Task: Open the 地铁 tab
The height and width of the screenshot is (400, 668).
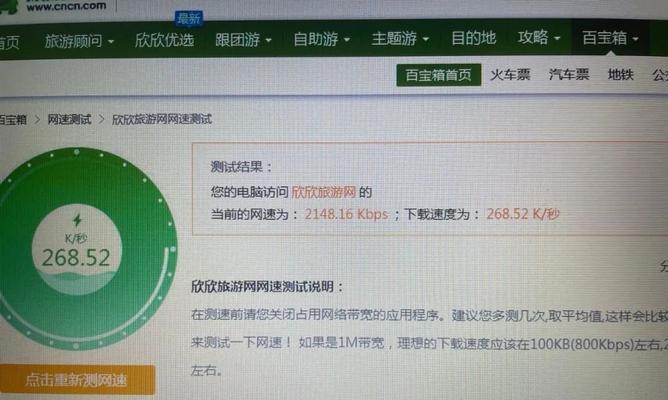Action: tap(621, 75)
